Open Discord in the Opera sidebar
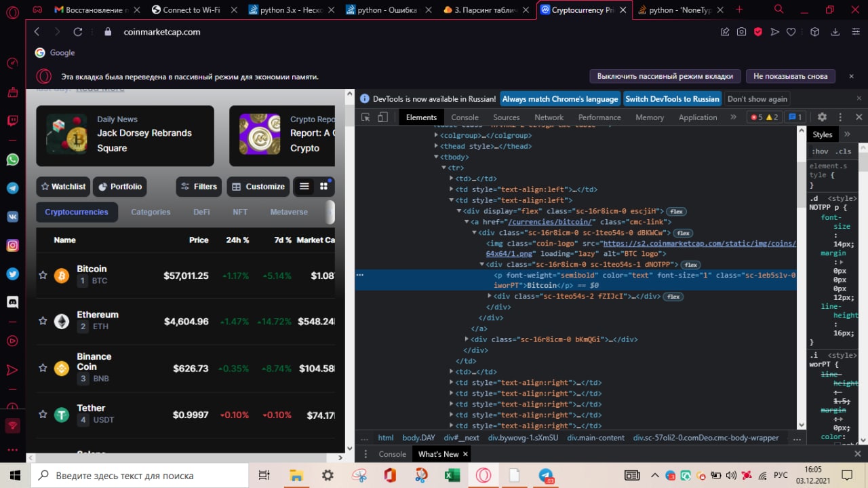This screenshot has width=868, height=488. coord(12,302)
